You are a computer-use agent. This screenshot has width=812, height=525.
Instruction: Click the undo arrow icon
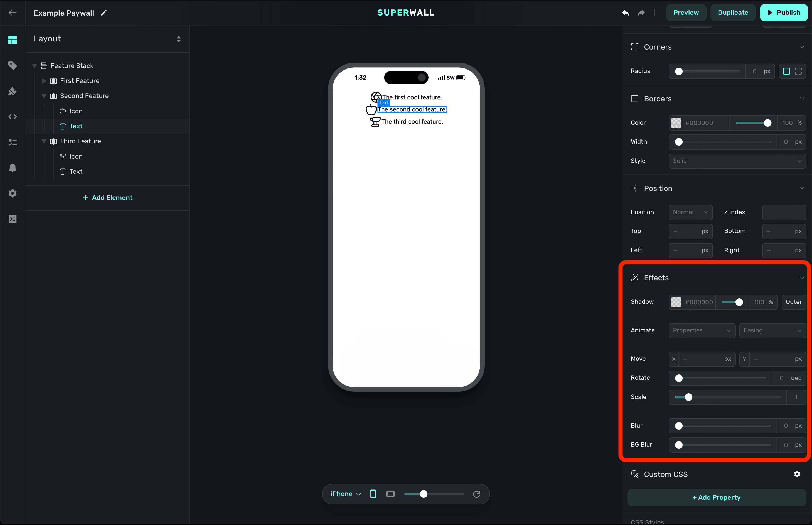coord(626,13)
